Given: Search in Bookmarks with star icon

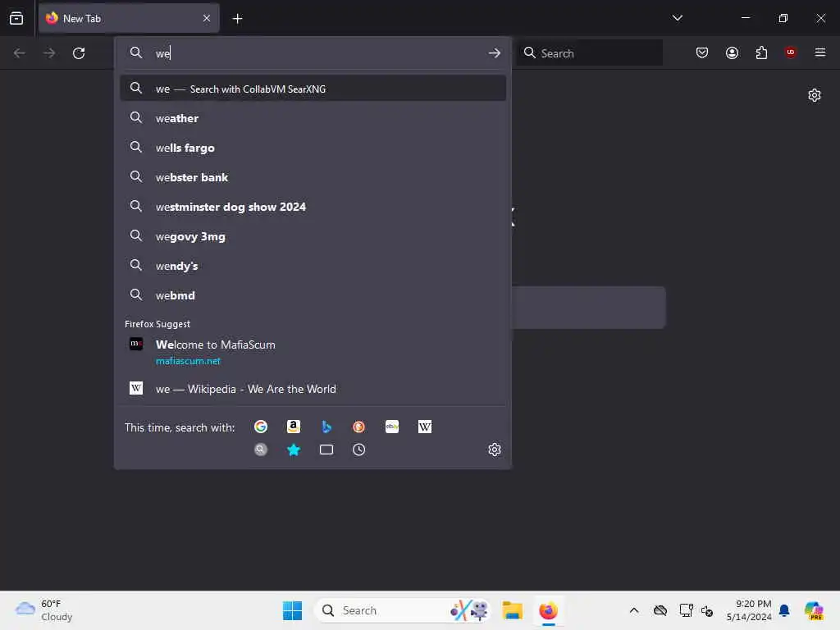Looking at the screenshot, I should (294, 450).
